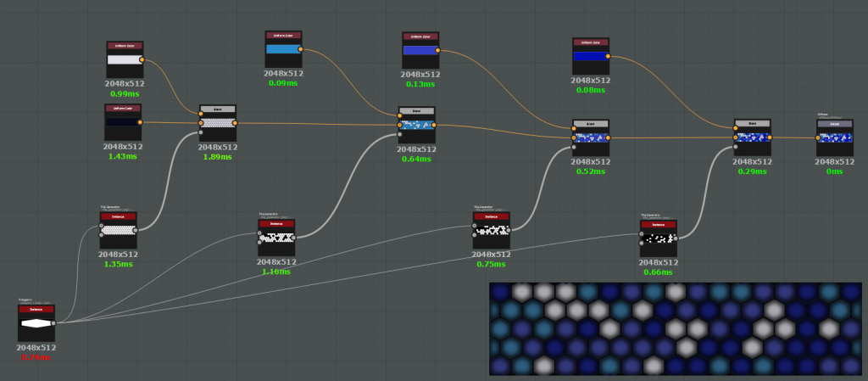868x381 pixels.
Task: Click the output pin of the 1.89ms Blend node
Action: [x=235, y=123]
